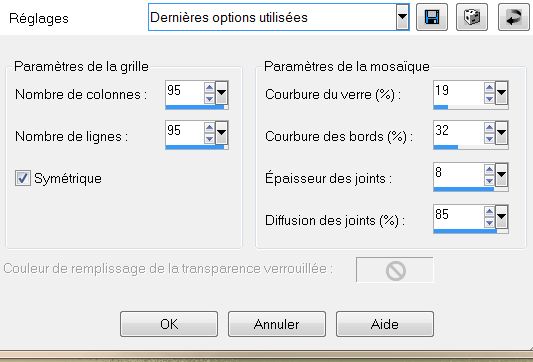Click the Annuler button
Image resolution: width=533 pixels, height=362 pixels.
coord(277,324)
